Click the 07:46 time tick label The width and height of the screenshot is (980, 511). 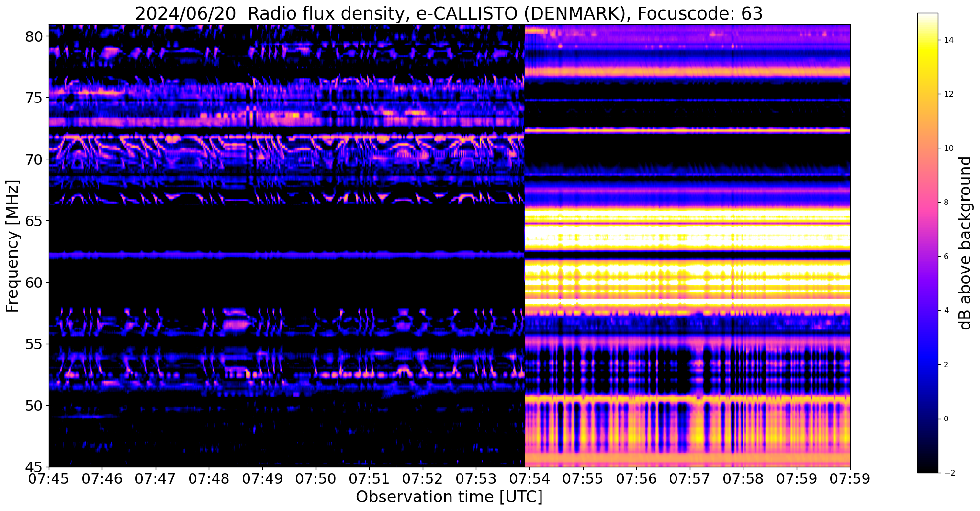102,479
